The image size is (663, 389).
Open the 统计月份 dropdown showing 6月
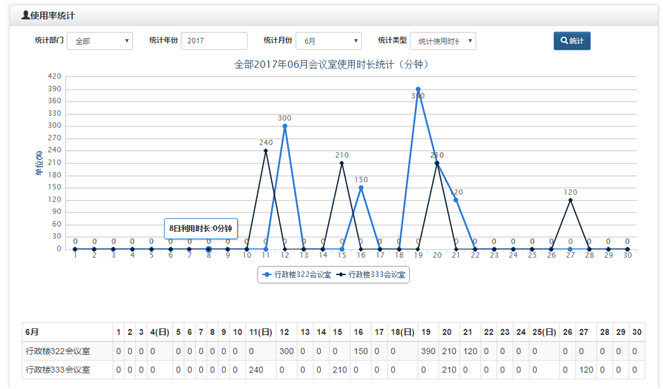tap(329, 41)
